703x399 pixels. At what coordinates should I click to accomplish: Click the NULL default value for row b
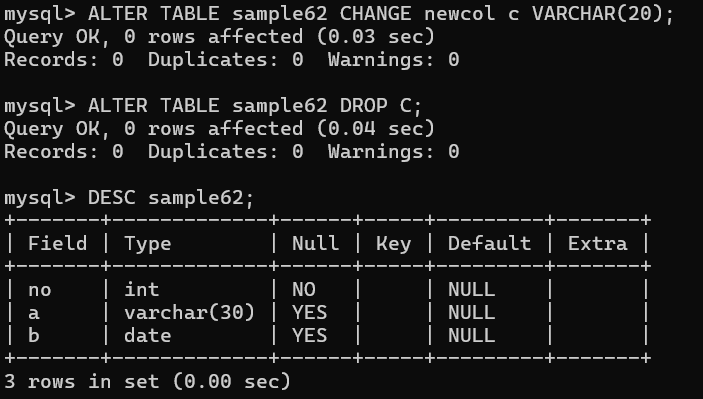[x=471, y=335]
